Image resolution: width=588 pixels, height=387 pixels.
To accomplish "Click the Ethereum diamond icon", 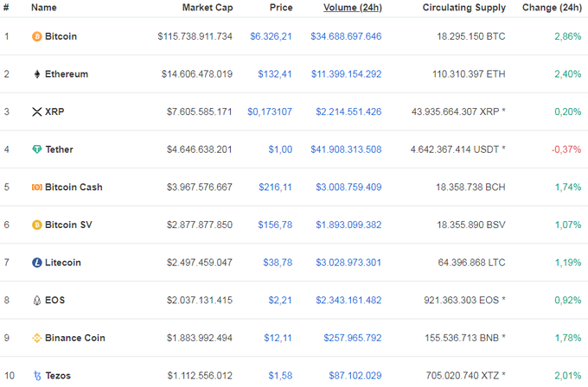I will coord(36,74).
